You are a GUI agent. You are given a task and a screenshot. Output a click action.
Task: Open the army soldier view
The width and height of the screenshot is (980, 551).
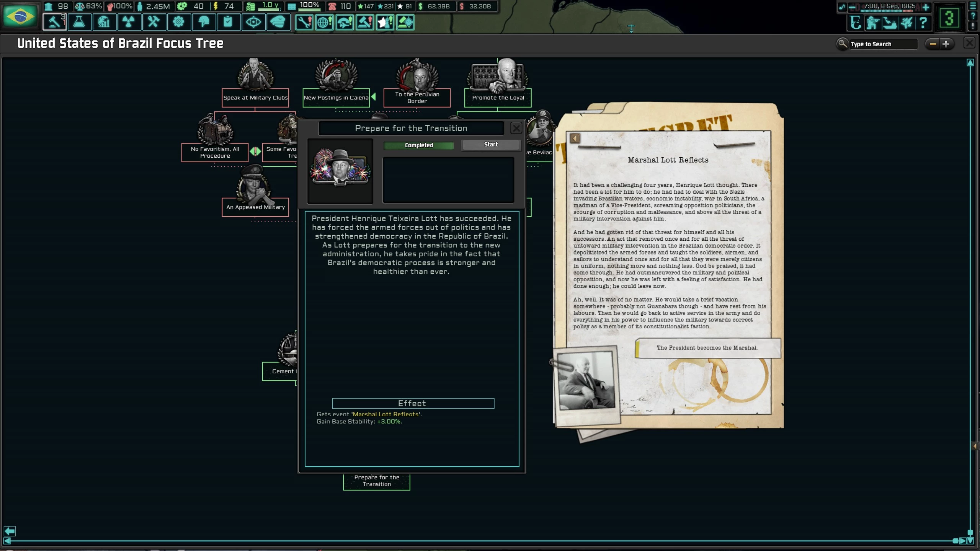click(x=873, y=23)
